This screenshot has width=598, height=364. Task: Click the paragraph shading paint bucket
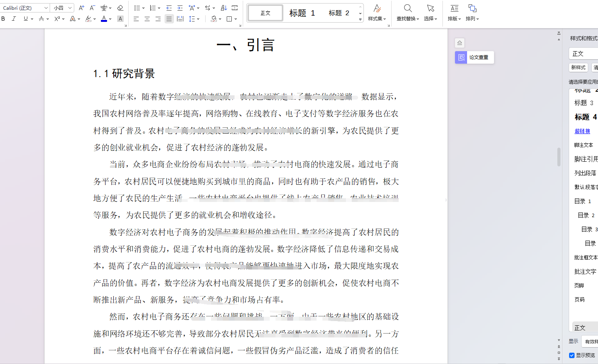pyautogui.click(x=214, y=19)
